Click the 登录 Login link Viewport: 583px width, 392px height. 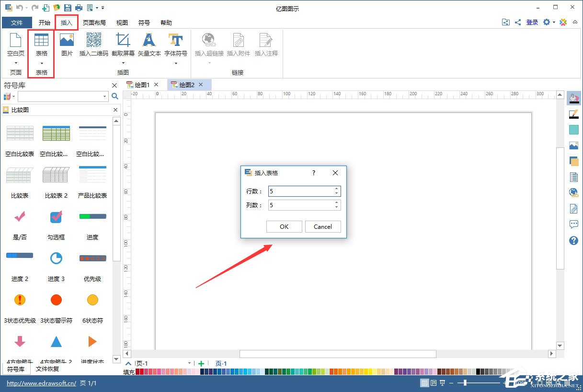point(532,22)
